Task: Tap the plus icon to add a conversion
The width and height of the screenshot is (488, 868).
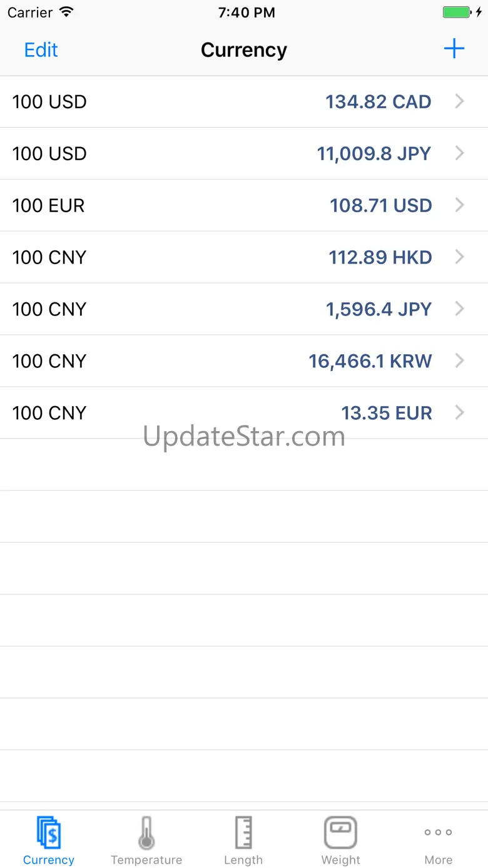Action: [454, 49]
